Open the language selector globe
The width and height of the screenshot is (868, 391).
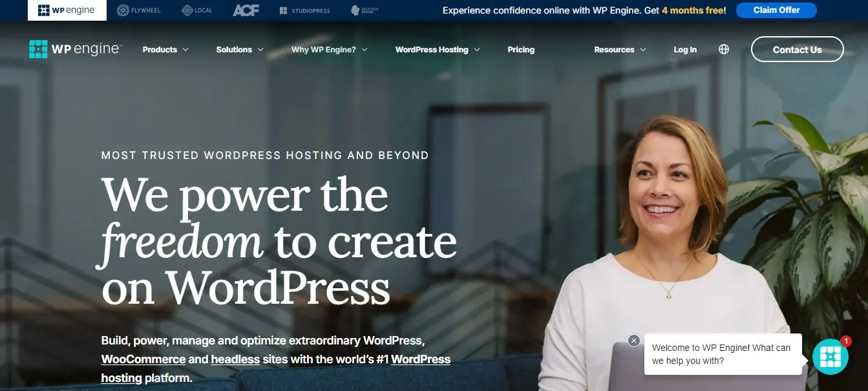[724, 48]
